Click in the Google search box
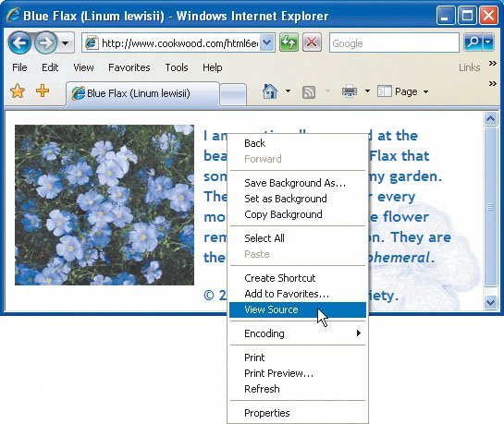Viewport: 504px width, 424px height. tap(394, 43)
